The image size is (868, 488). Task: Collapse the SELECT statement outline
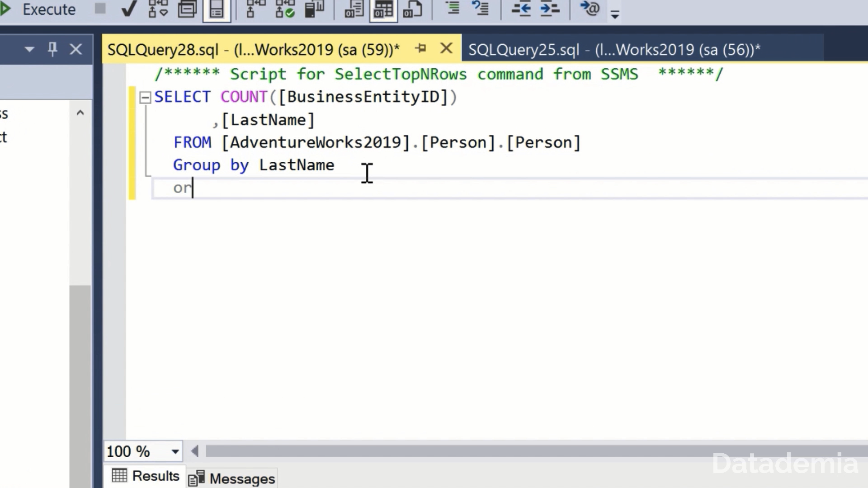coord(145,97)
